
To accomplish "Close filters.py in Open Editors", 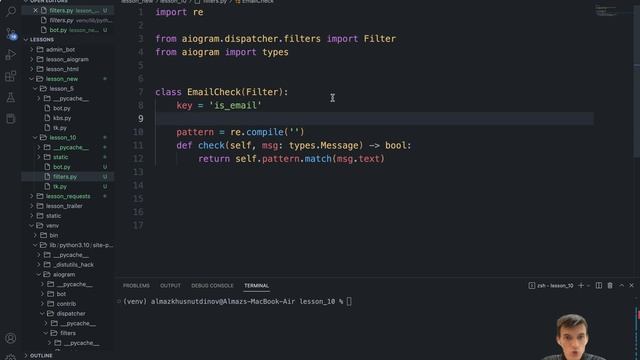I will 36,10.
